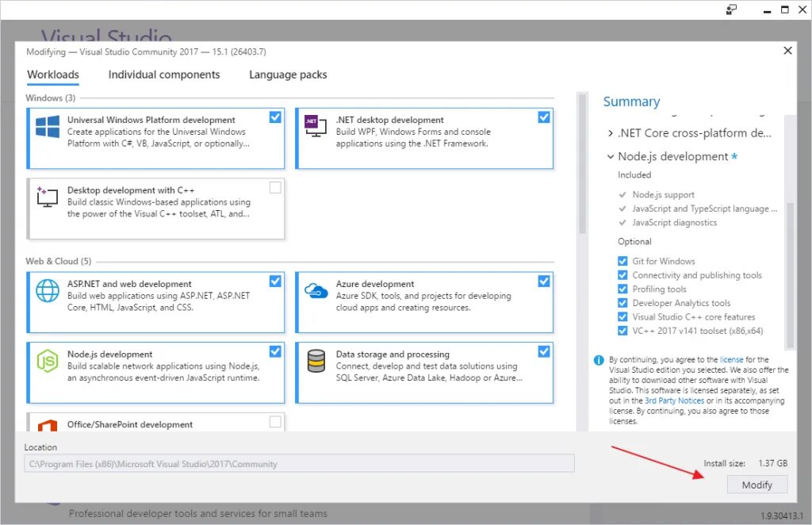Uncheck Universal Windows Platform development workload
Screen dimensions: 812x525
click(x=275, y=117)
